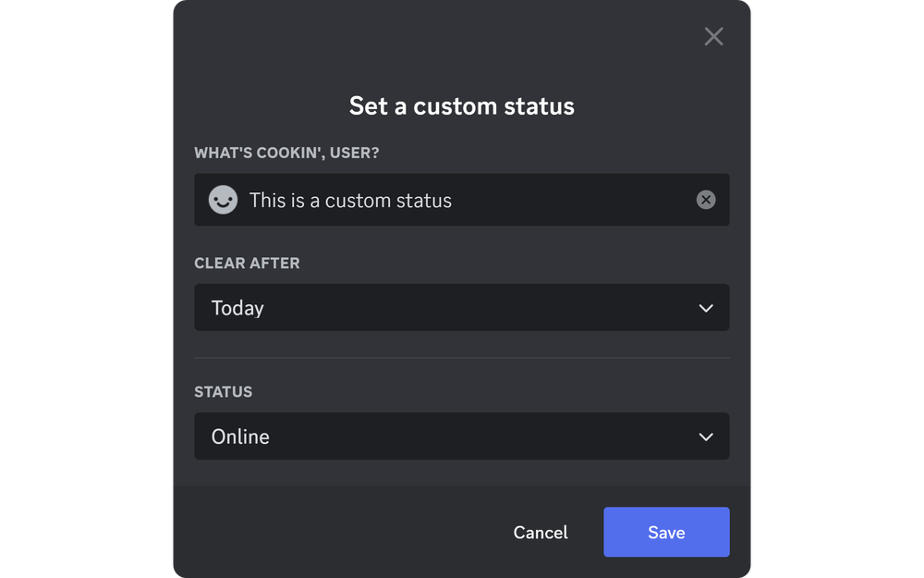Click the chevron beside Online

tap(706, 436)
